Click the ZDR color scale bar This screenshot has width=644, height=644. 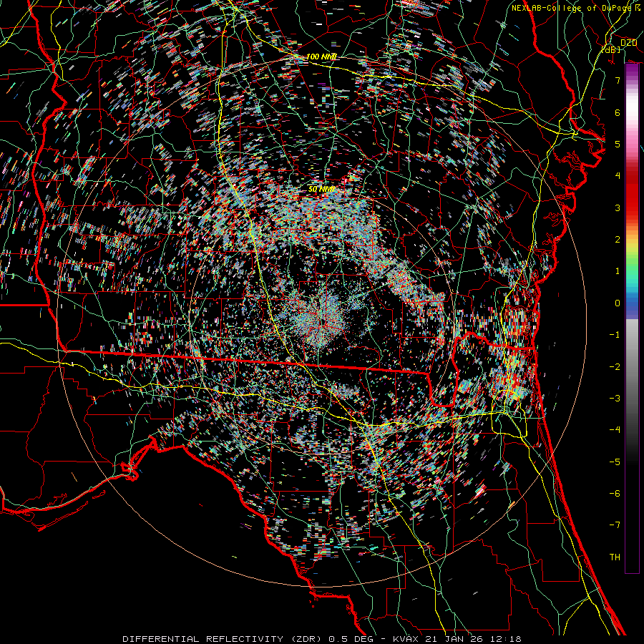click(632, 318)
